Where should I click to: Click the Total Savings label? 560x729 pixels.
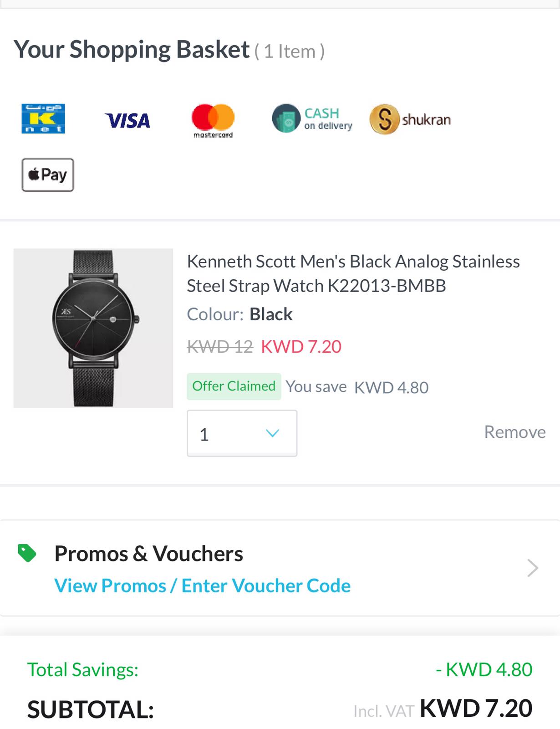tap(83, 670)
